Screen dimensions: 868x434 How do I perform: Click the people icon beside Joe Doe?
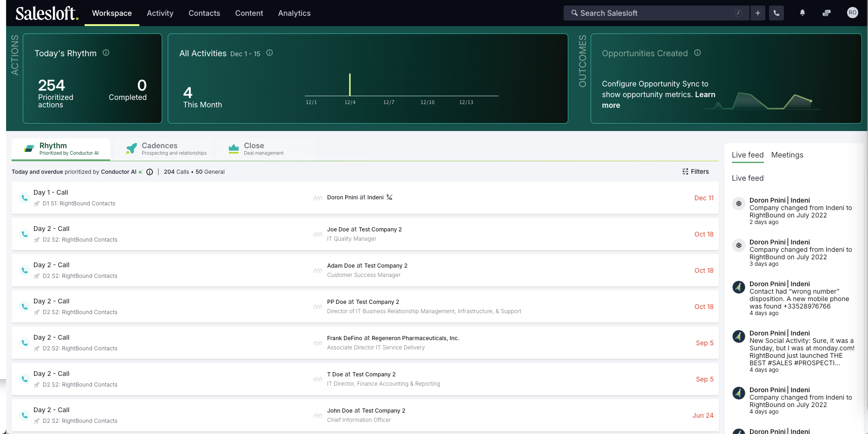(x=318, y=234)
